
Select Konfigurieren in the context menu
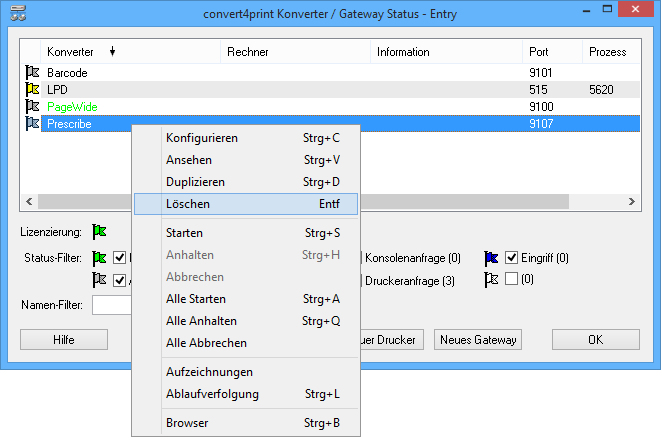(245, 138)
